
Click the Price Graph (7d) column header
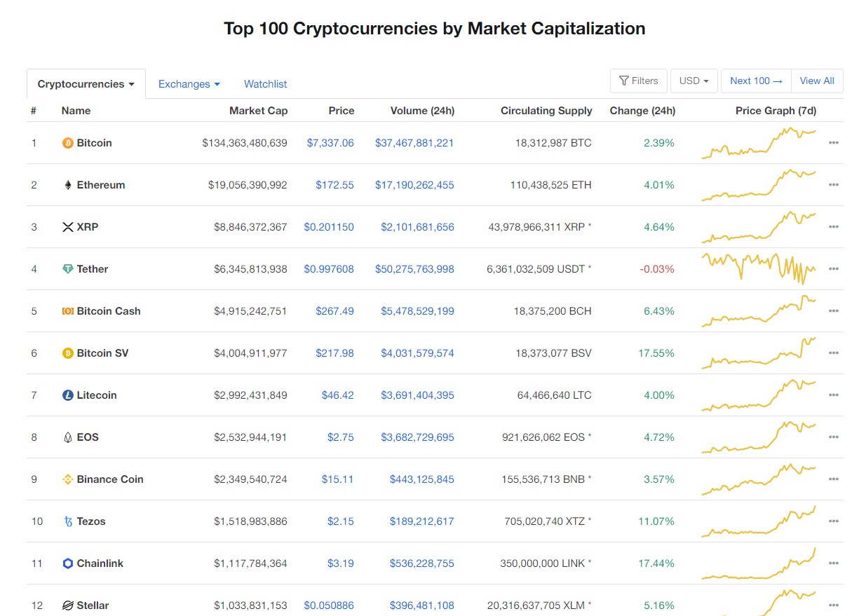click(x=776, y=111)
